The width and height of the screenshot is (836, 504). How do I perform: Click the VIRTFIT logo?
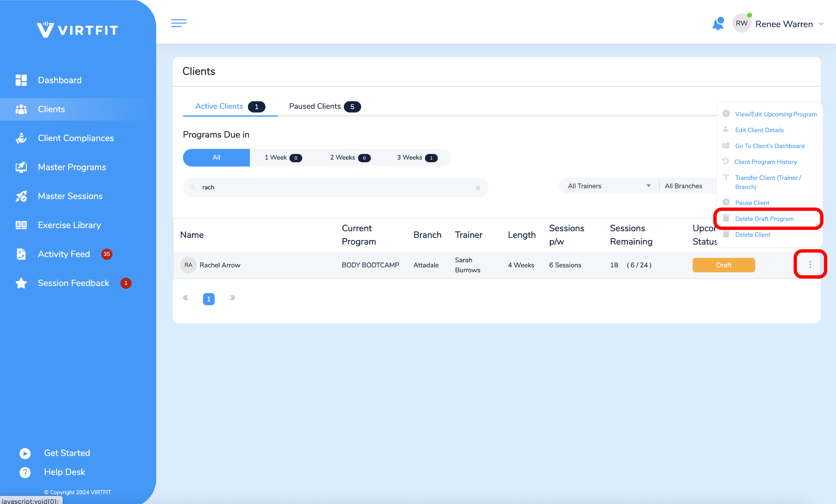[77, 30]
